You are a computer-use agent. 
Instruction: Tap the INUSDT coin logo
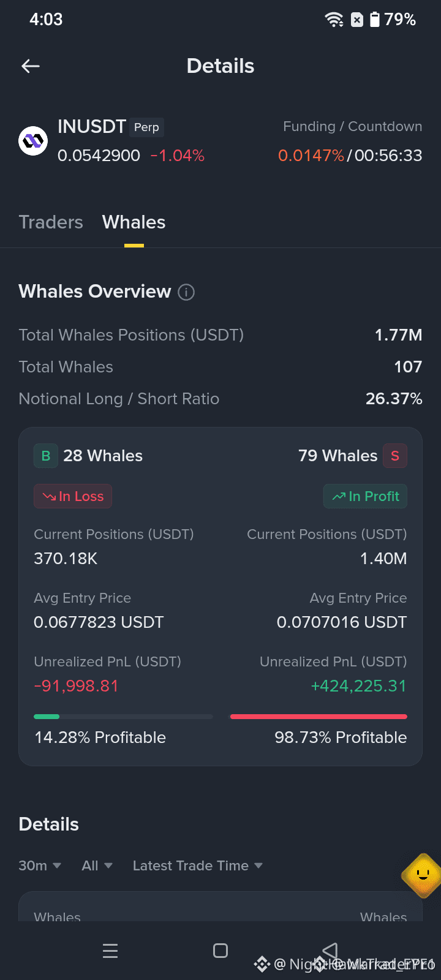33,141
